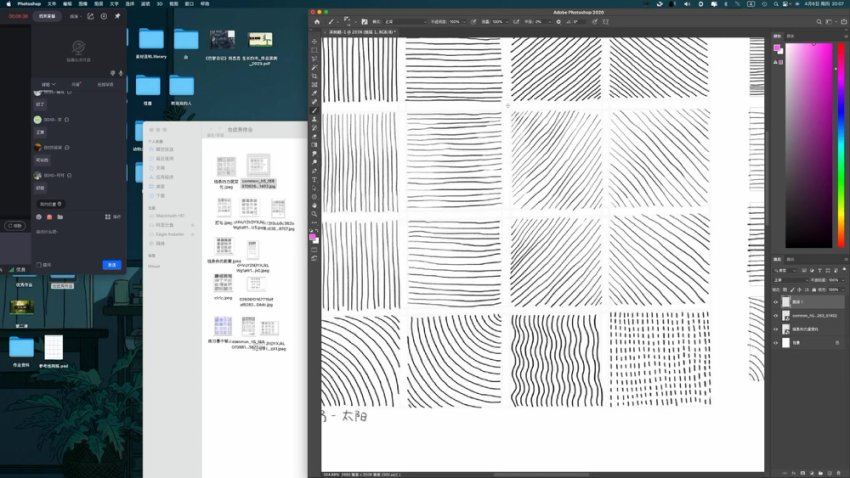The height and width of the screenshot is (478, 850).
Task: Click folder icon in chat input toolbar
Action: 60,217
